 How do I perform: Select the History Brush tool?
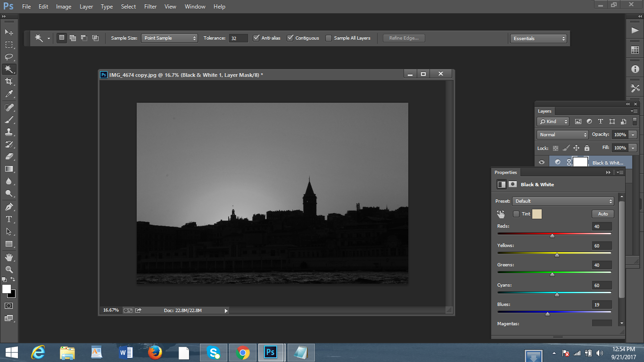point(9,144)
